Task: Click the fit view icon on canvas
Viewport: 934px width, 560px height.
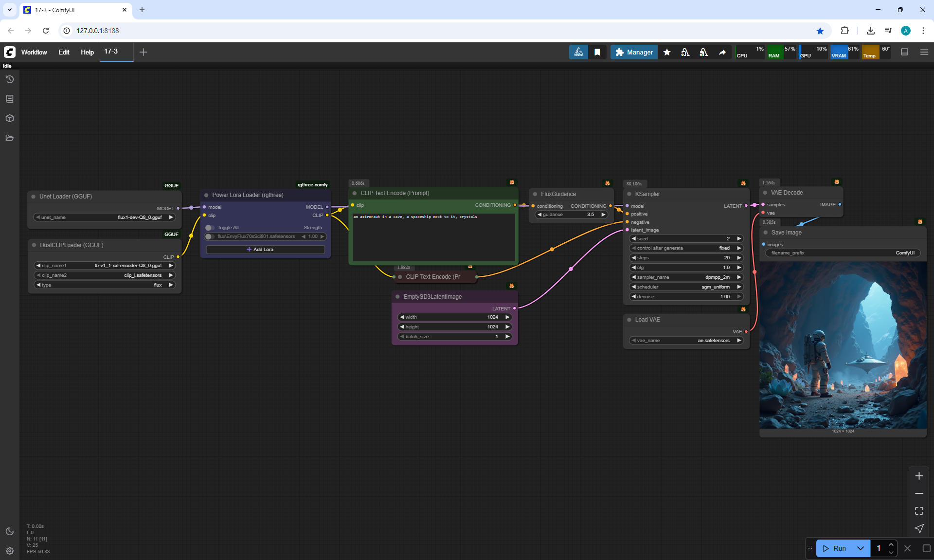Action: click(919, 511)
